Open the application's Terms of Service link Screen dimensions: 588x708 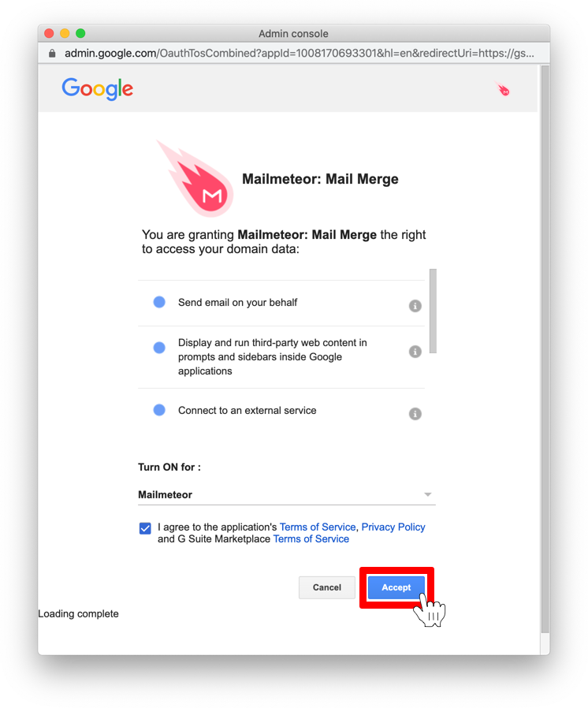coord(318,527)
